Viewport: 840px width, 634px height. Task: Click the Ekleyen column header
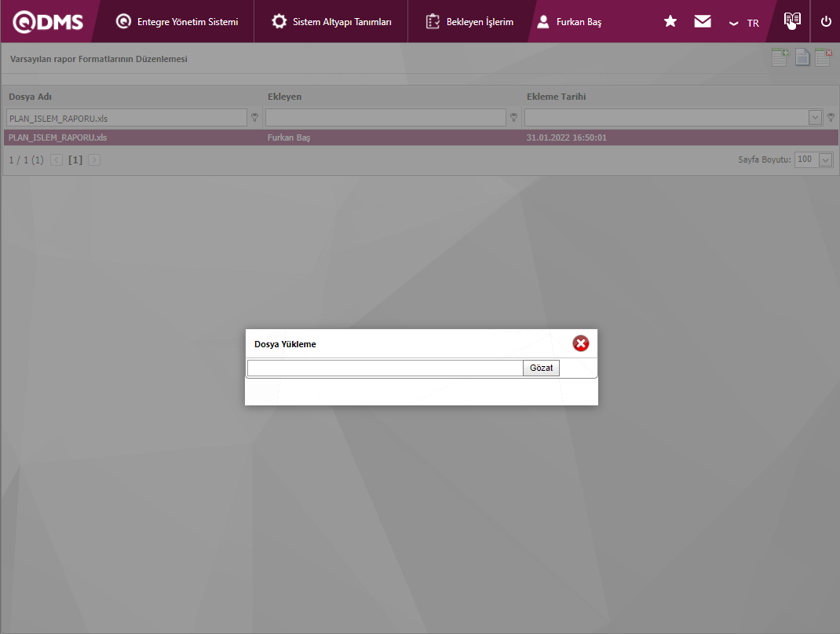point(284,97)
